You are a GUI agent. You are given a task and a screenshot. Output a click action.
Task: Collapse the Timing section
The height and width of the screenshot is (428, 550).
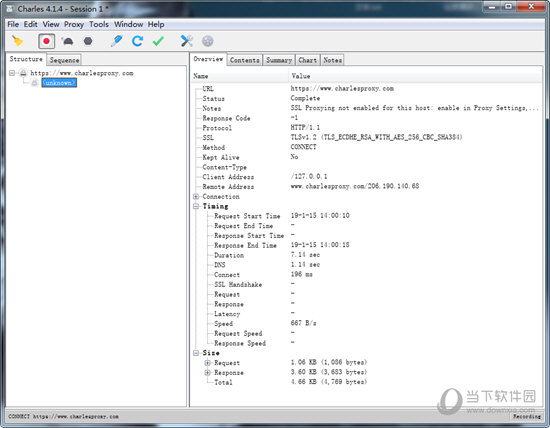click(196, 206)
